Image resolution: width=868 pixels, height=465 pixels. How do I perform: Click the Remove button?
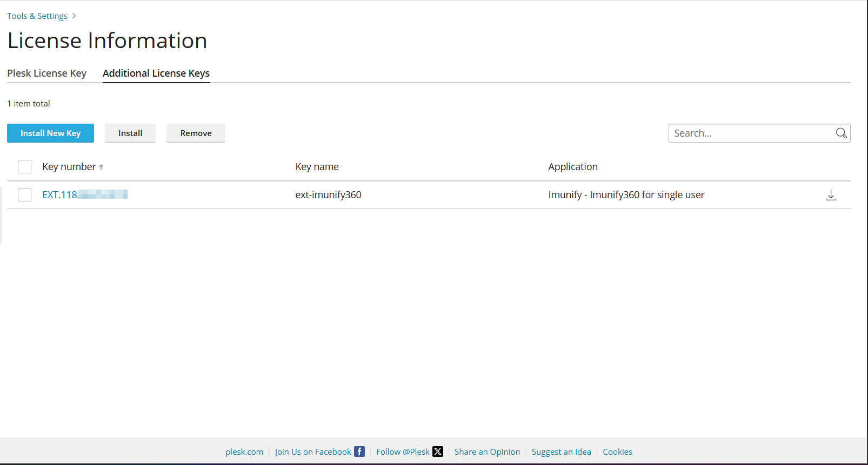point(196,133)
